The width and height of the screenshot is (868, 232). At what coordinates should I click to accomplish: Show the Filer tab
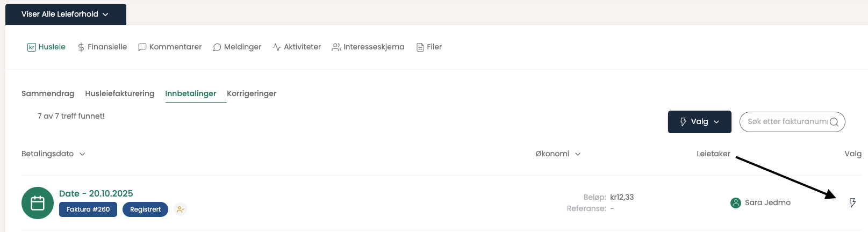[x=429, y=47]
